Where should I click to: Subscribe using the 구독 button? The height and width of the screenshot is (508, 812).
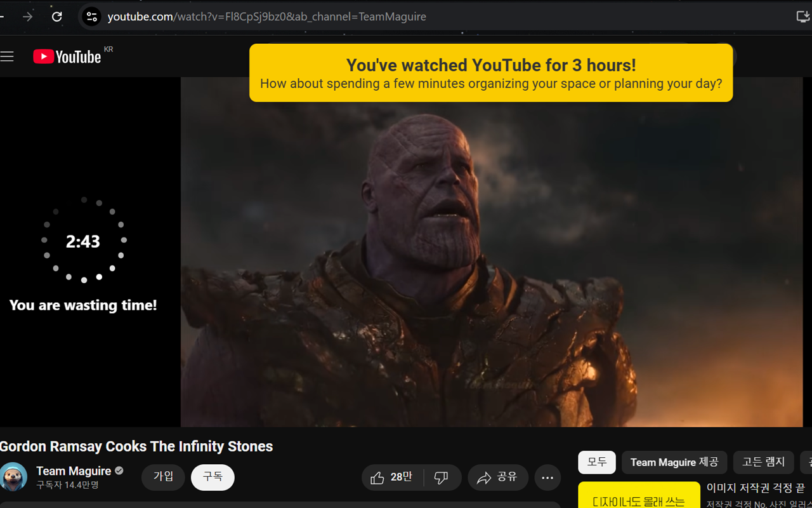[x=213, y=478]
